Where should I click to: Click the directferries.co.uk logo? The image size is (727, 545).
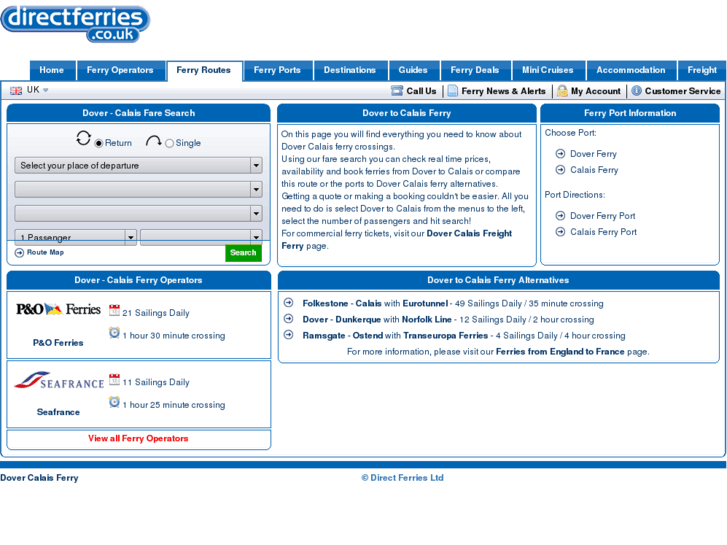(75, 24)
